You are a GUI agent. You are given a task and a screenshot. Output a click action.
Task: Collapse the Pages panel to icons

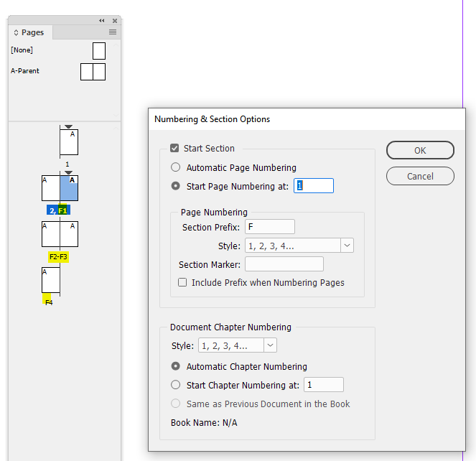coord(102,20)
